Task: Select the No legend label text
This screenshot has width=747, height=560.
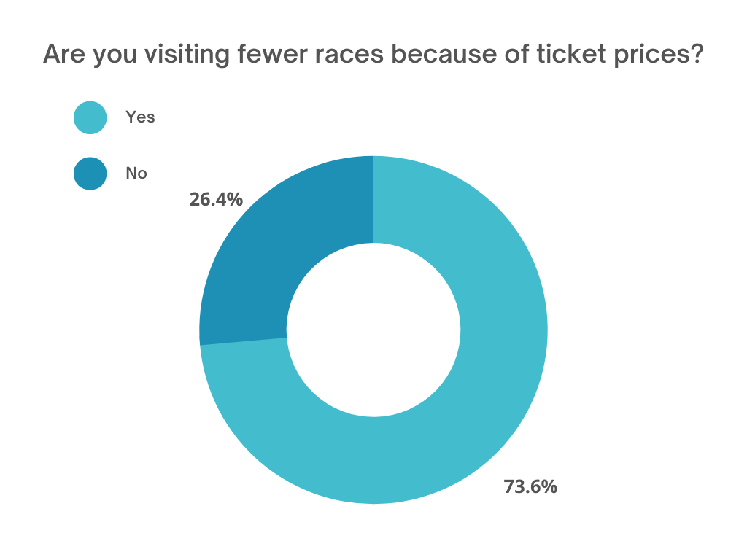Action: (136, 174)
